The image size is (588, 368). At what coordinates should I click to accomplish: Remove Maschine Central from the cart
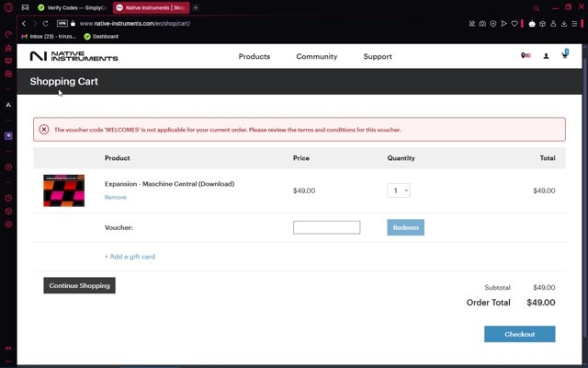click(115, 197)
